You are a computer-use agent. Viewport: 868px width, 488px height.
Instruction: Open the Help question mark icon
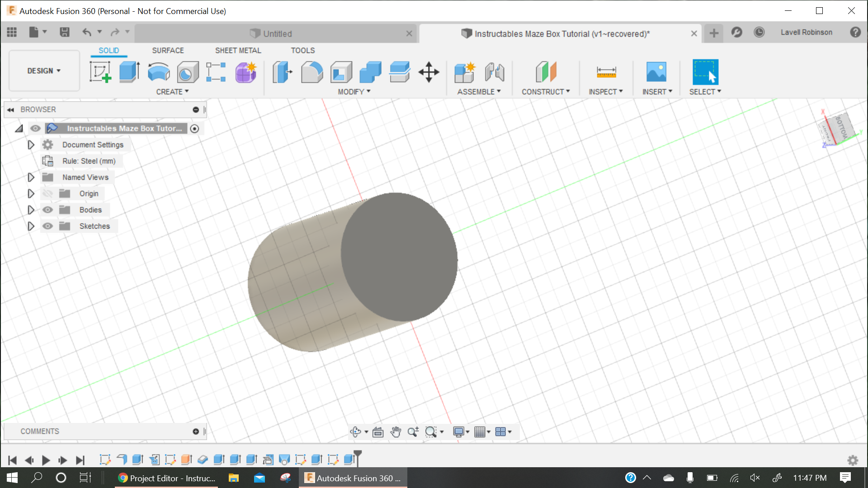click(855, 32)
